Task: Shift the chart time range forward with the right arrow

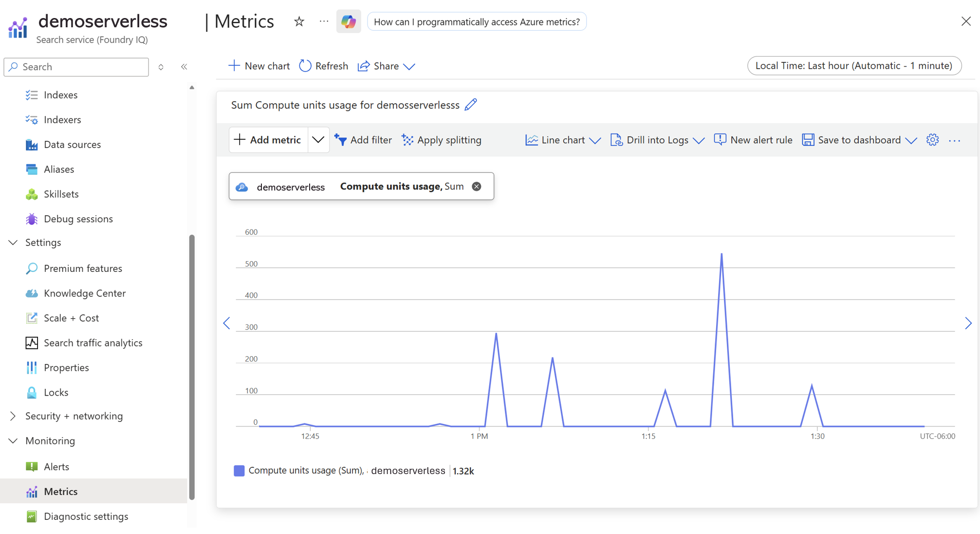Action: (x=968, y=323)
